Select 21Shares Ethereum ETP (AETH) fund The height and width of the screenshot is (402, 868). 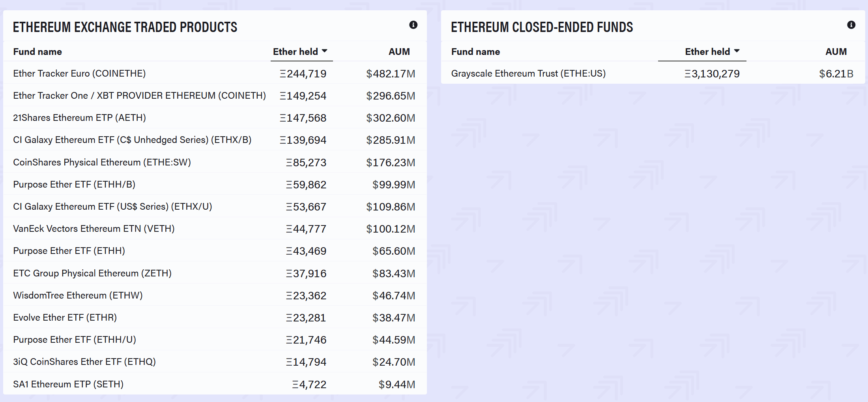click(79, 118)
